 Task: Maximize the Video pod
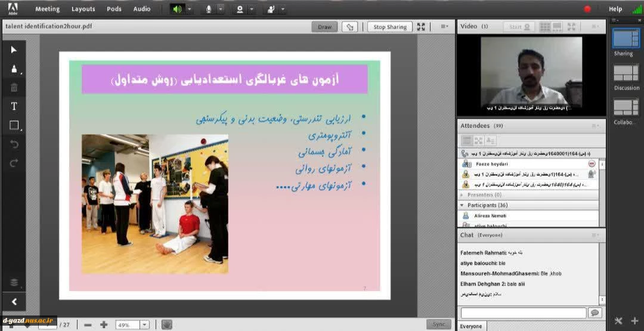pos(571,27)
